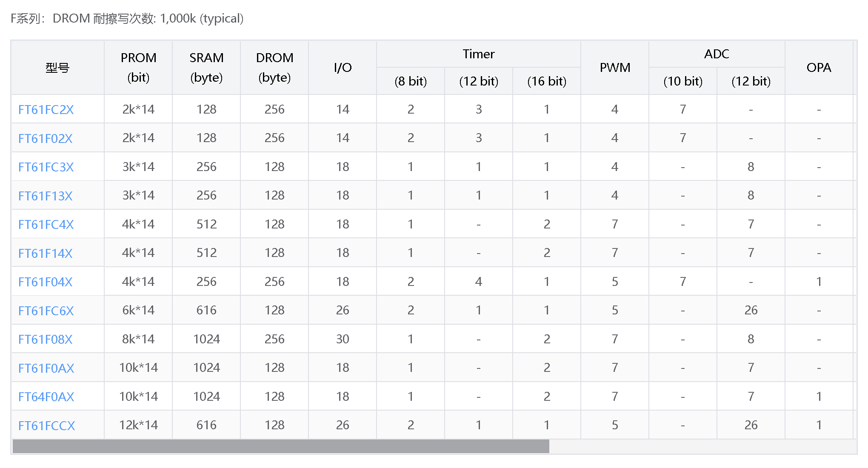Click the FT61FC3X model link
The height and width of the screenshot is (468, 868).
tap(46, 167)
